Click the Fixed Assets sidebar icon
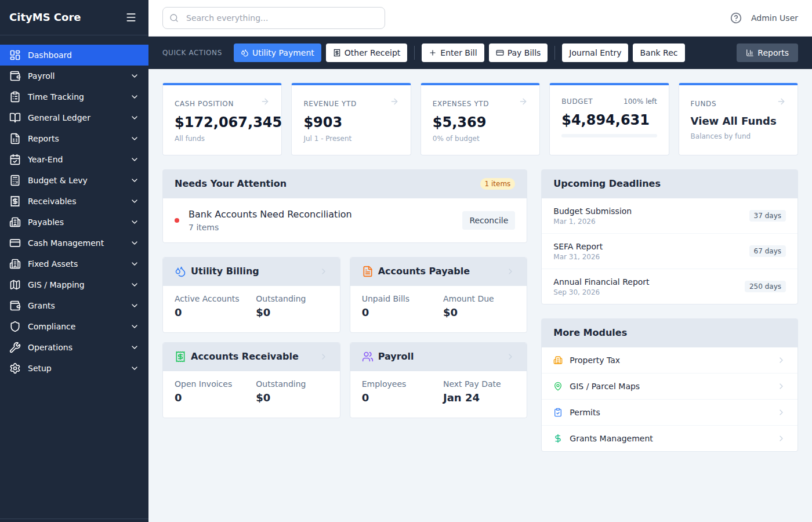This screenshot has width=812, height=522. click(x=14, y=263)
